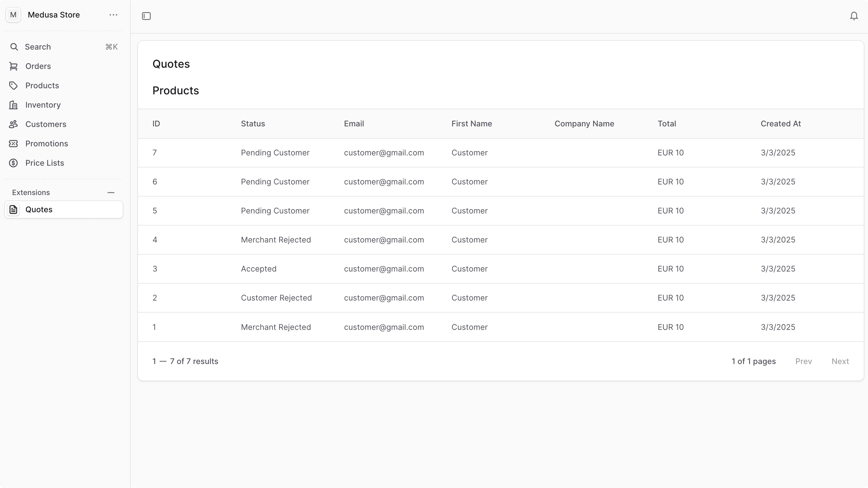The width and height of the screenshot is (868, 488).
Task: Collapse the Extensions section
Action: coord(111,192)
